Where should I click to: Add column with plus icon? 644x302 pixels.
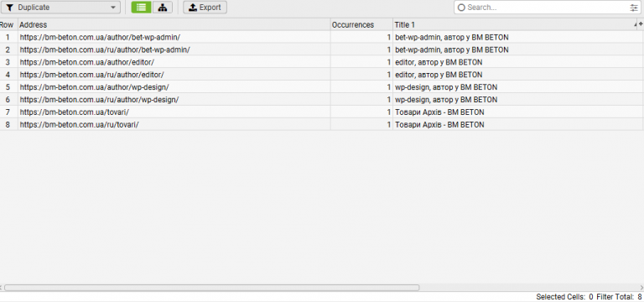click(x=641, y=24)
